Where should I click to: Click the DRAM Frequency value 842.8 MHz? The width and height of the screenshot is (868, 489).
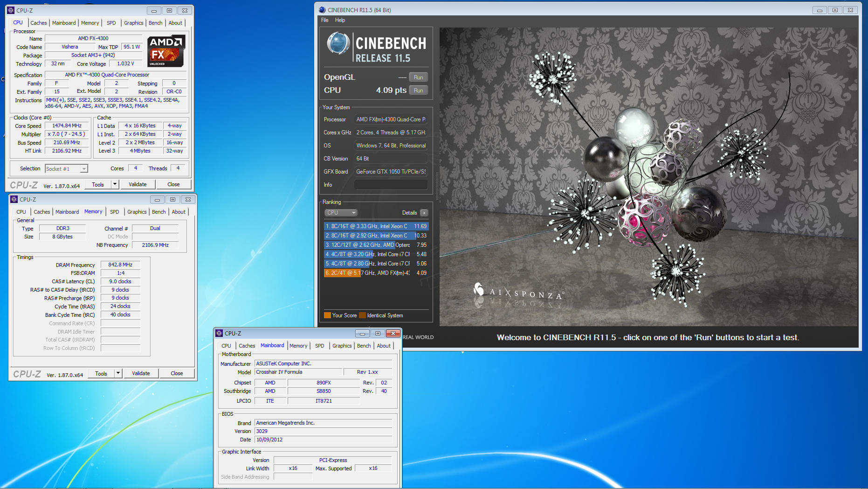click(x=120, y=265)
